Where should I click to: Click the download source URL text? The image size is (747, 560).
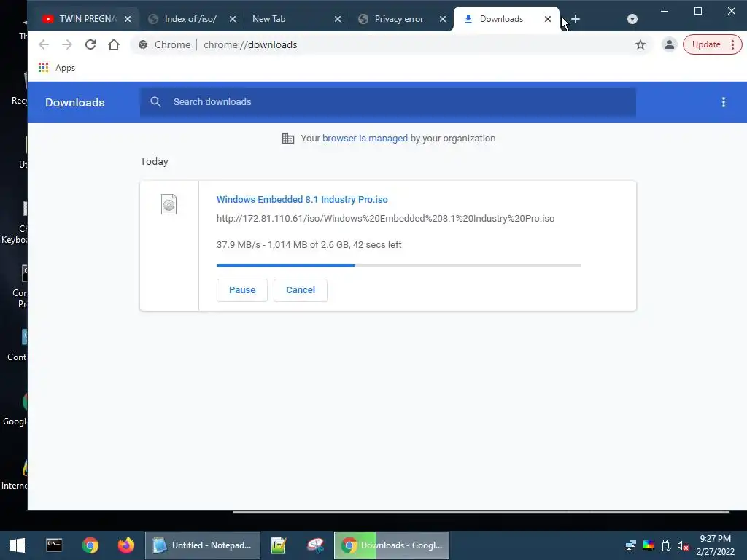pyautogui.click(x=385, y=219)
